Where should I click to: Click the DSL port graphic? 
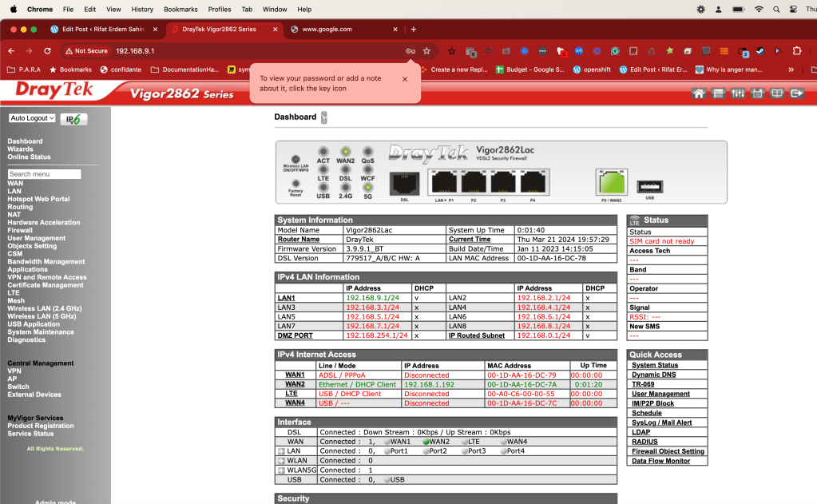(404, 184)
